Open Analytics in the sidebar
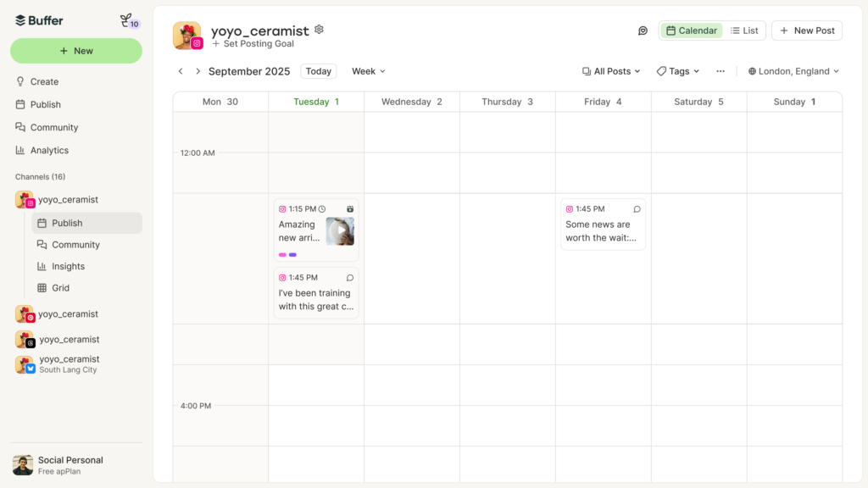This screenshot has width=868, height=488. click(49, 150)
